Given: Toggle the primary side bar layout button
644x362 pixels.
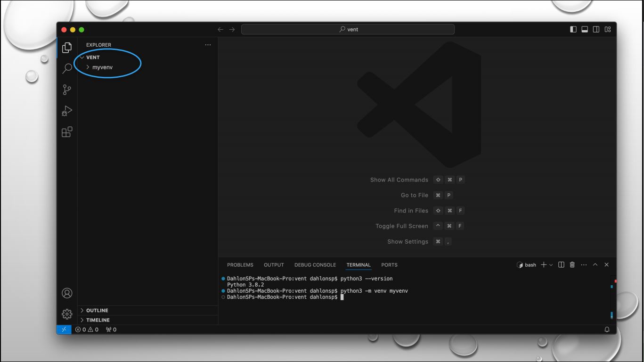Looking at the screenshot, I should click(573, 29).
